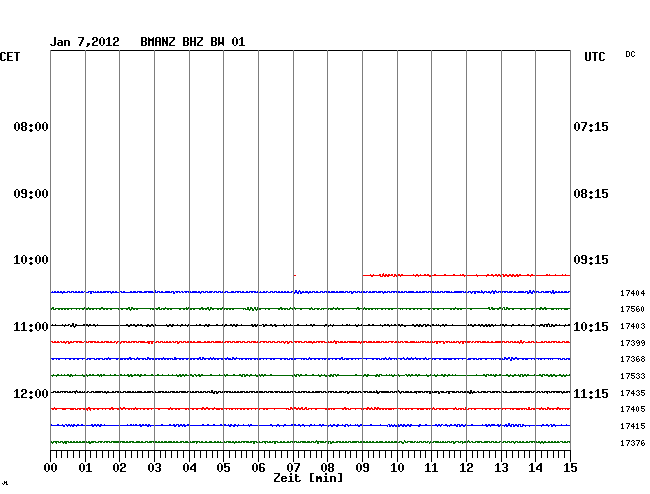This screenshot has height=494, width=650.
Task: Click the UTC time label "11:15"
Action: (591, 393)
